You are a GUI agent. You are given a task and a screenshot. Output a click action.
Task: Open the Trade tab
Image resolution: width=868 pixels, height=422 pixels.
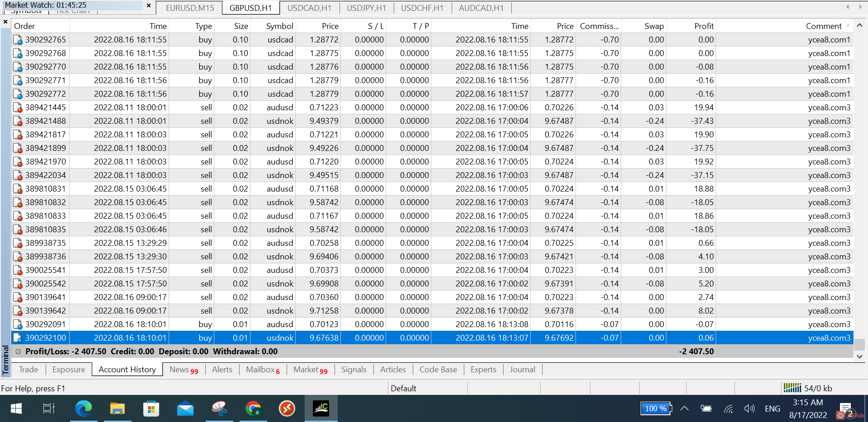28,370
